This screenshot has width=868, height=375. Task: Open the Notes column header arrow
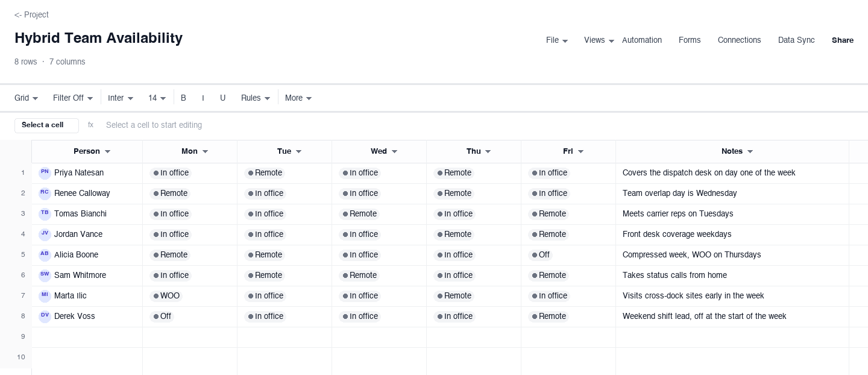[750, 151]
